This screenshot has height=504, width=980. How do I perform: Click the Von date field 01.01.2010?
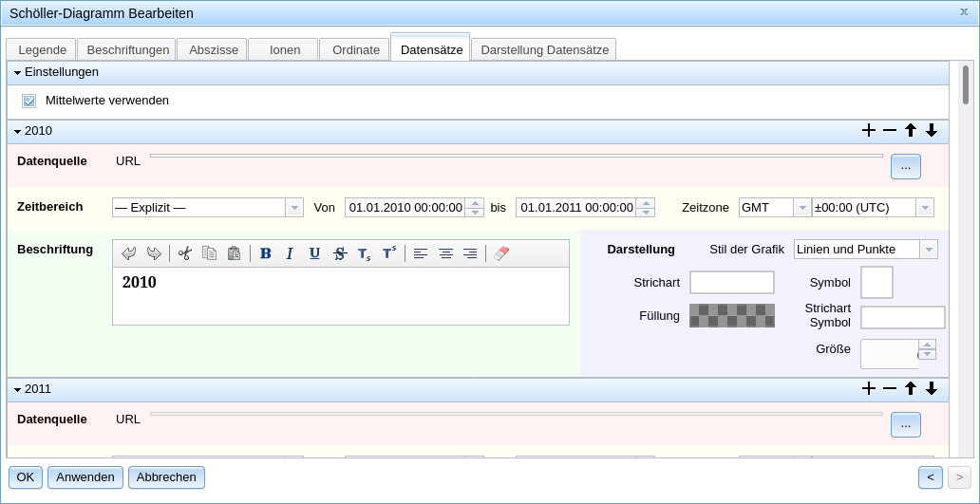click(406, 207)
